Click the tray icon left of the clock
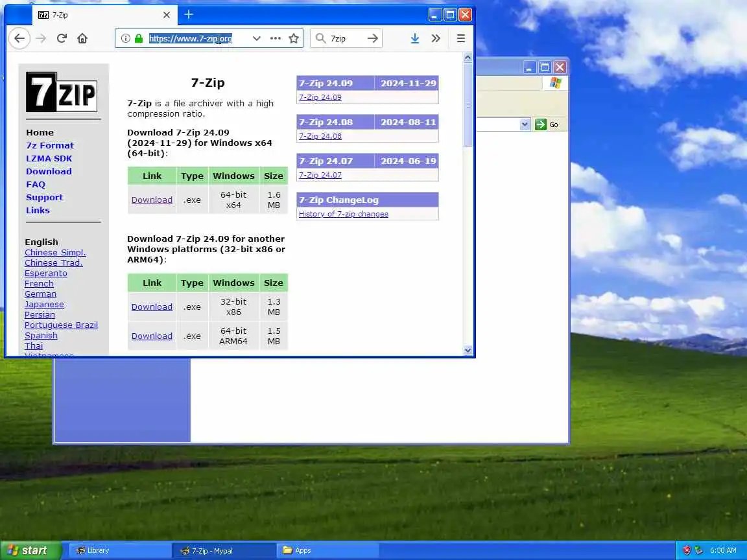 [699, 550]
